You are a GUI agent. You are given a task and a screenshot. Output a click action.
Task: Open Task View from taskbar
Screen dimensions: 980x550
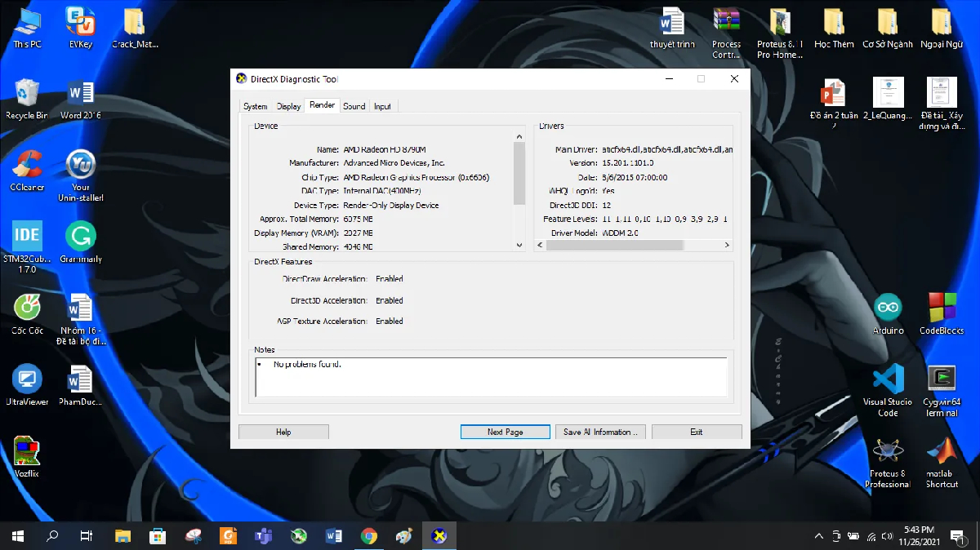click(x=86, y=536)
